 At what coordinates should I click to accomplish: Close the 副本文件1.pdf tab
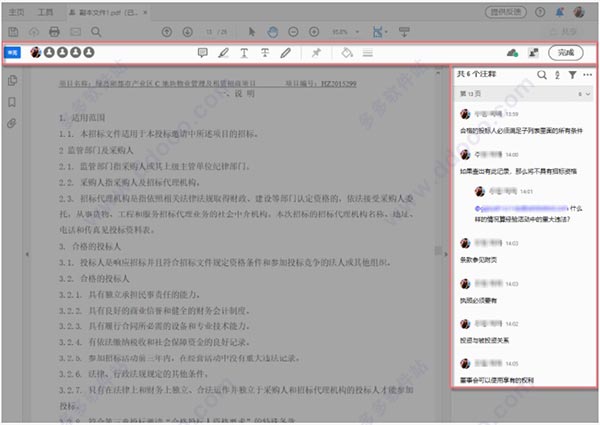coord(145,13)
